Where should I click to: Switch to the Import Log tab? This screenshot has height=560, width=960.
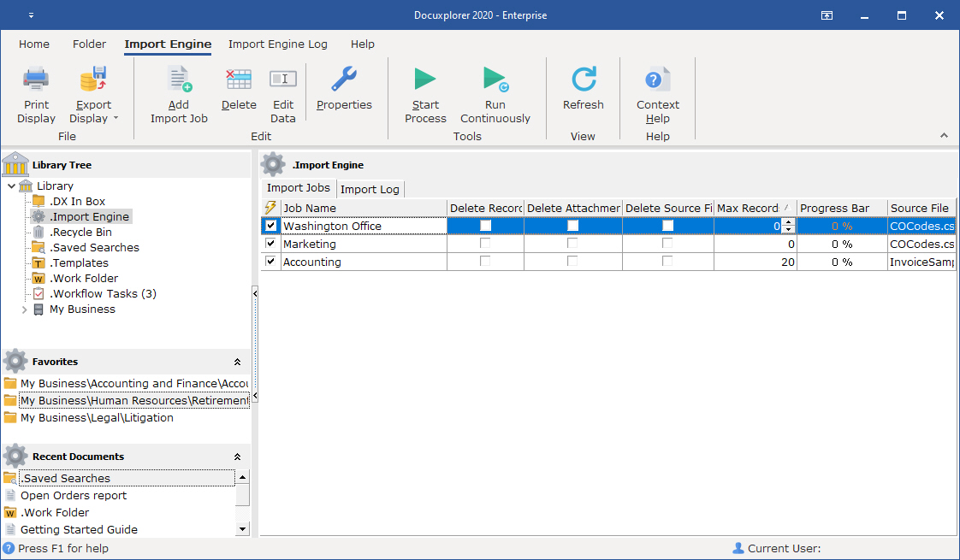[370, 189]
